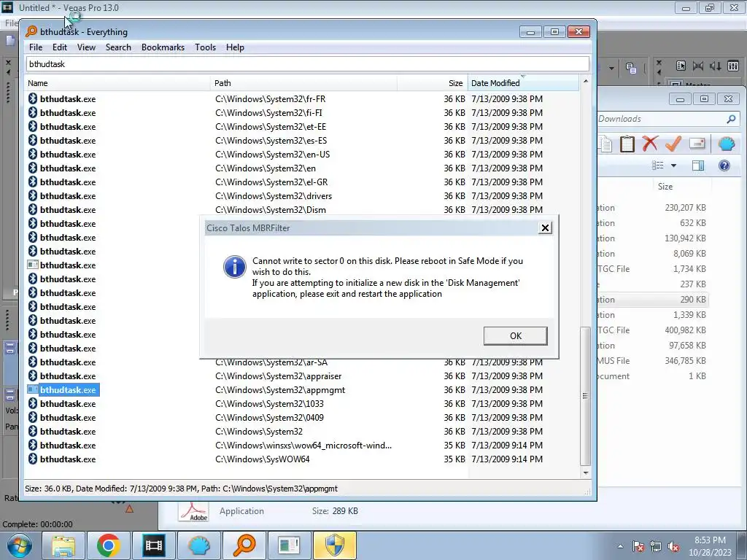Click the Vegas Pro mixer properties icon

tap(681, 66)
